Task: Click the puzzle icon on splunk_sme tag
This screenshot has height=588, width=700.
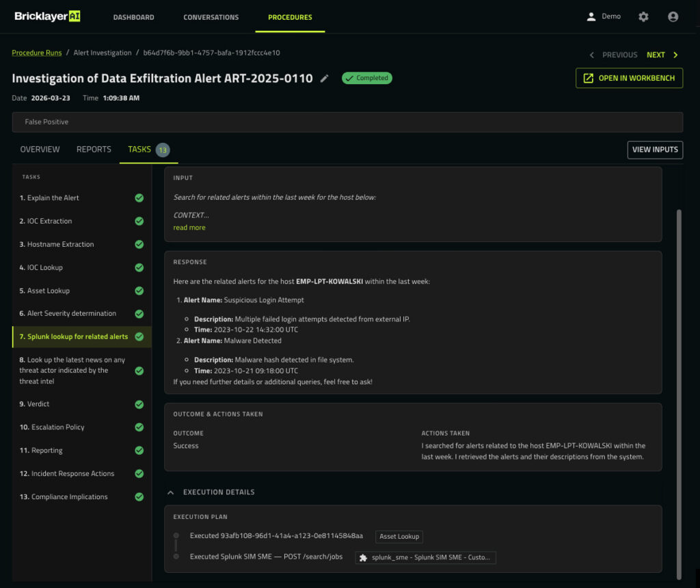Action: click(x=363, y=557)
